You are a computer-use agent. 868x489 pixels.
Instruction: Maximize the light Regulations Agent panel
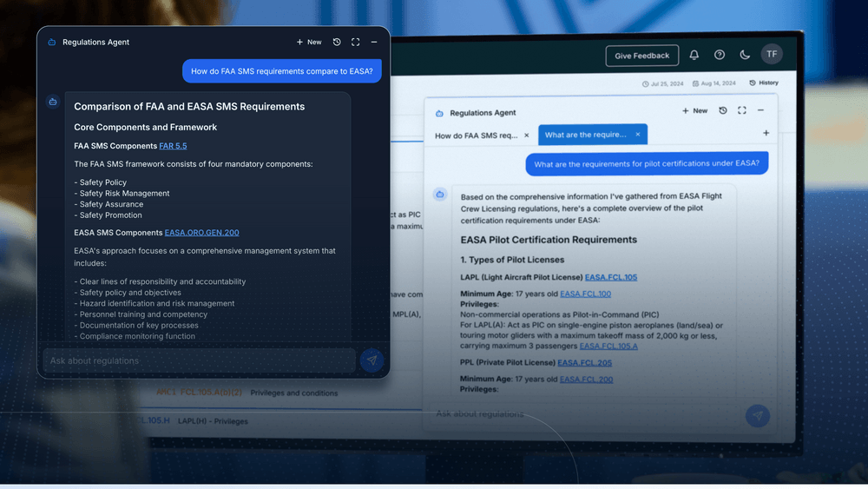tap(742, 111)
